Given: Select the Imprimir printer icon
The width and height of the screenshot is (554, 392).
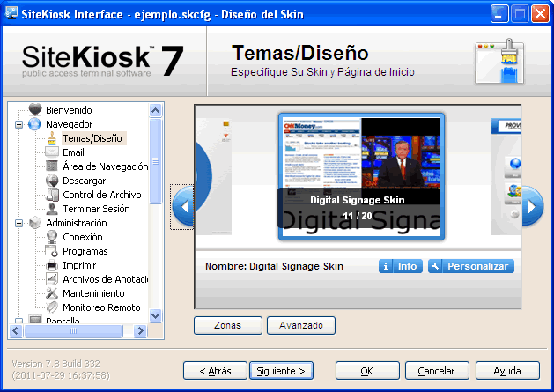Looking at the screenshot, I should coord(52,265).
